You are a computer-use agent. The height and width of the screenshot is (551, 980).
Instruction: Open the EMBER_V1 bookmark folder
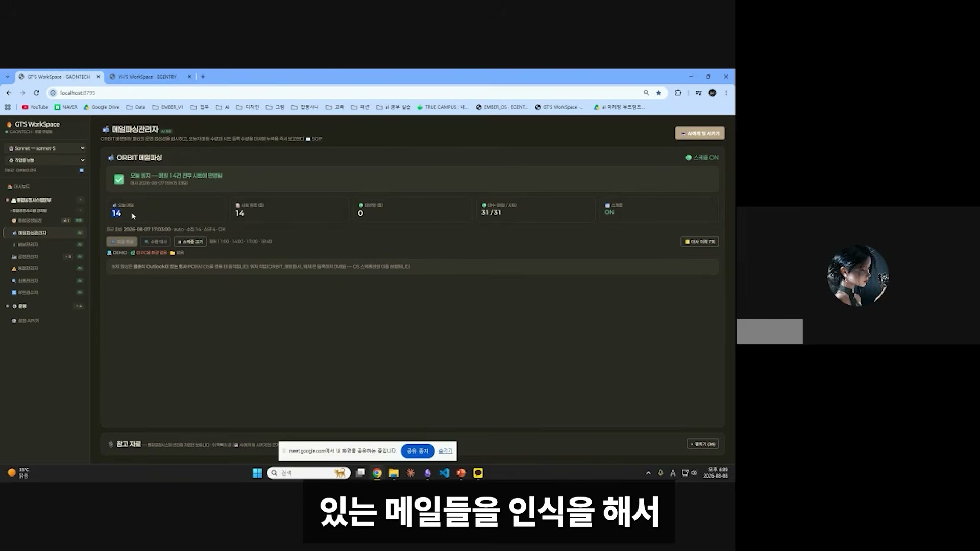[x=168, y=107]
